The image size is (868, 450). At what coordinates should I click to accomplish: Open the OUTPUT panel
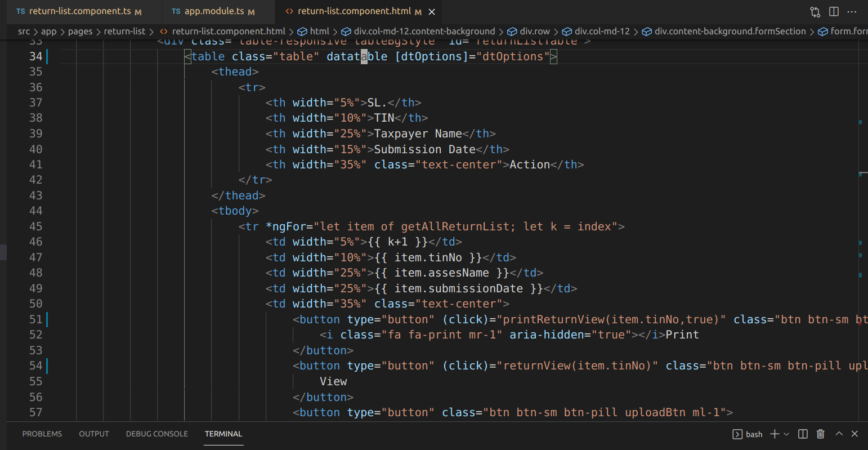93,434
